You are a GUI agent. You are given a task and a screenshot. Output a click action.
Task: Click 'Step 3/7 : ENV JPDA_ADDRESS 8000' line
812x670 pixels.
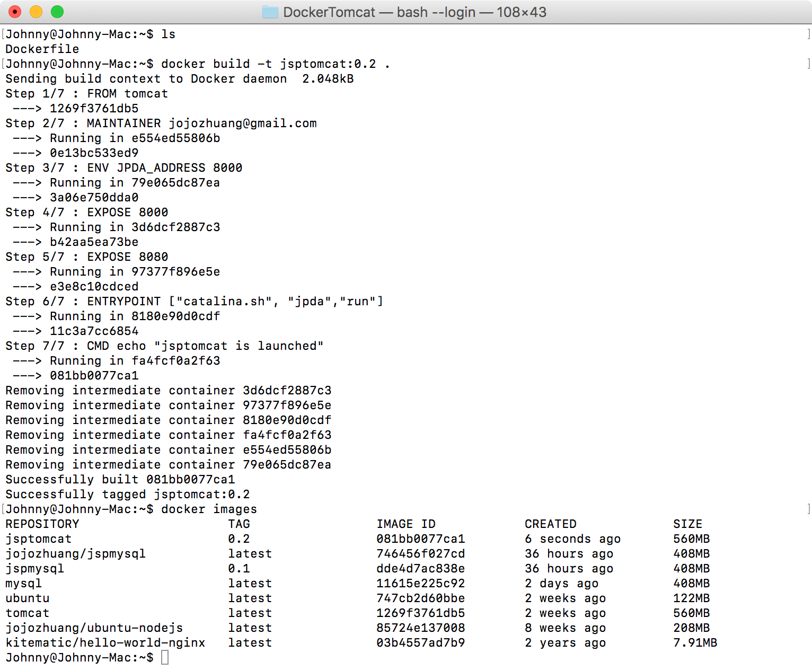pyautogui.click(x=124, y=168)
